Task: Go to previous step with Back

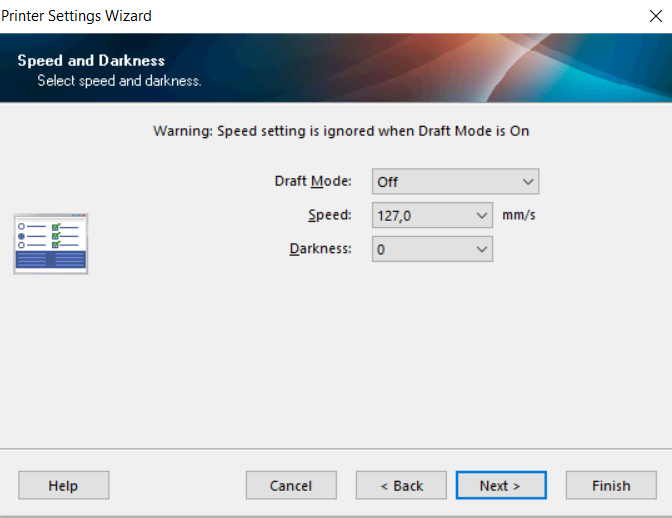Action: click(401, 486)
